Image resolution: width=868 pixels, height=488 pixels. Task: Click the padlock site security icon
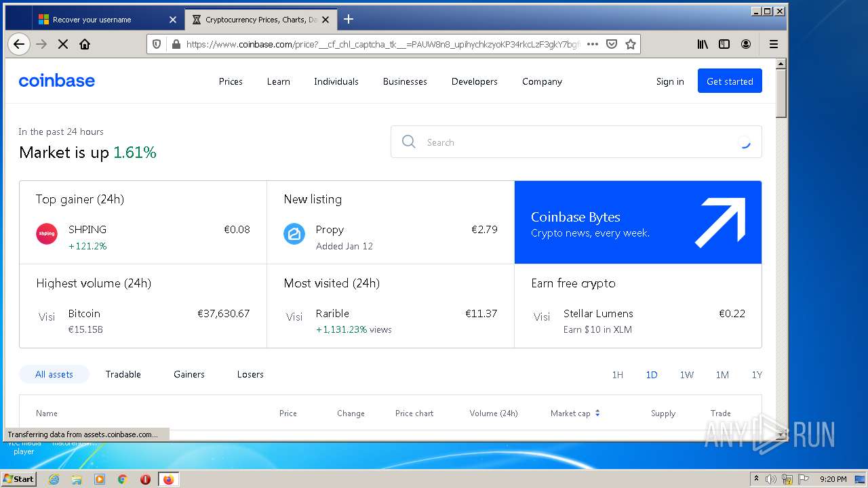176,44
